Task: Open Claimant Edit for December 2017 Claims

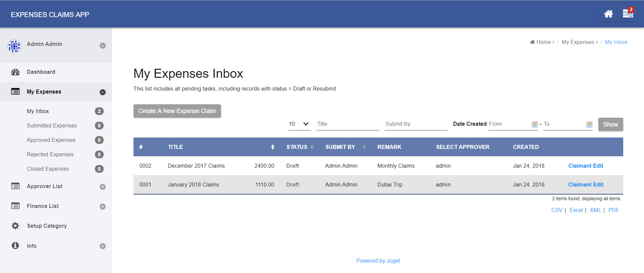Action: [x=585, y=166]
